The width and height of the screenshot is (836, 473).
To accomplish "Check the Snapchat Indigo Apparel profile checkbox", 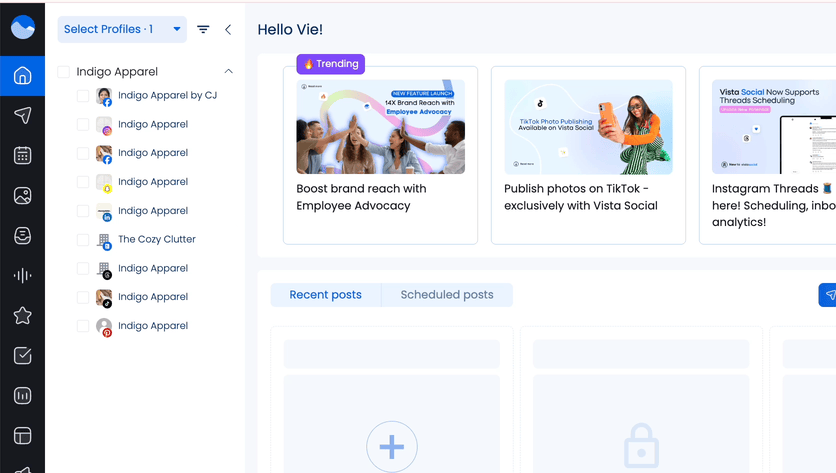I will click(83, 182).
